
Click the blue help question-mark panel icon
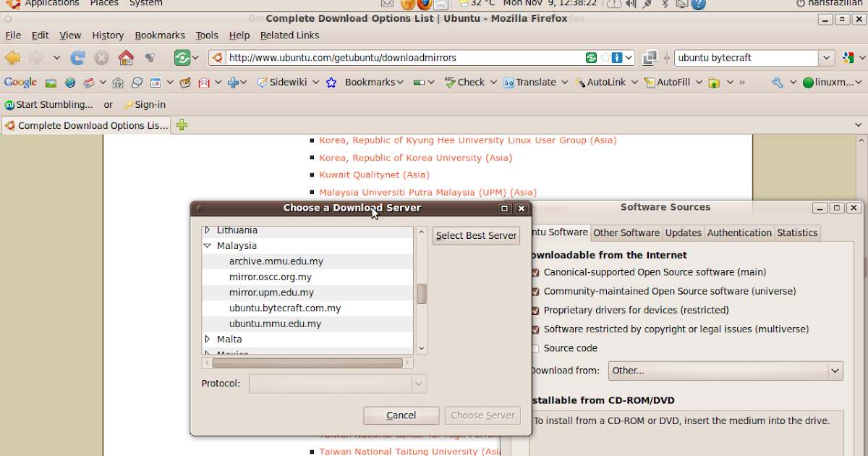click(698, 4)
